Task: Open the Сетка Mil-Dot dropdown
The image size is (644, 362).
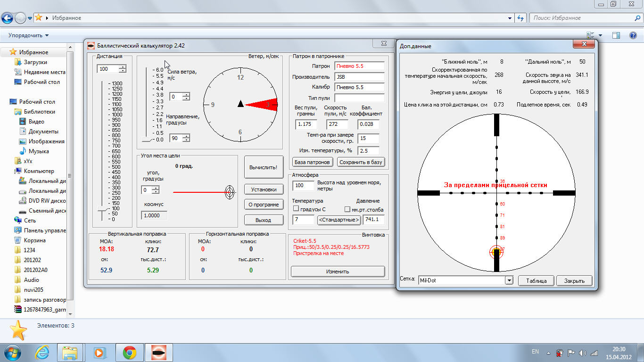Action: tap(509, 280)
